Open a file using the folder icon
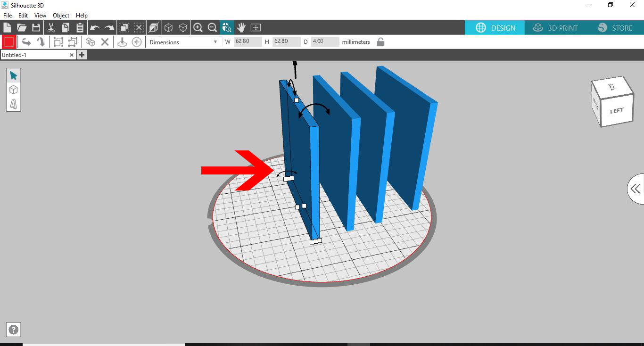 pyautogui.click(x=22, y=27)
